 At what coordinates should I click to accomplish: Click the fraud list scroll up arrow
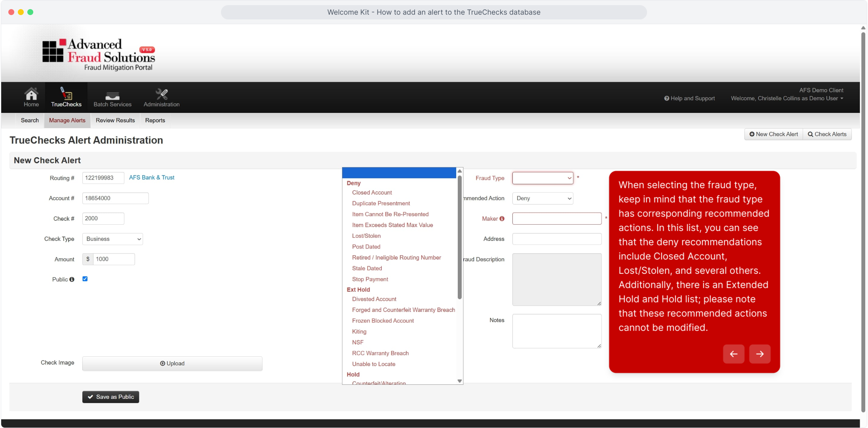[460, 171]
